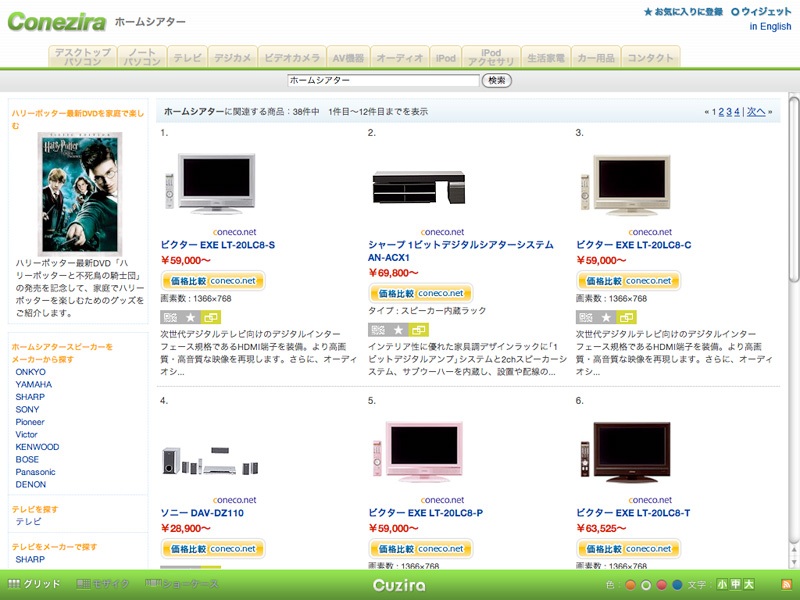Viewport: 800px width, 600px height.
Task: Open the テレビ tab
Action: tap(187, 58)
